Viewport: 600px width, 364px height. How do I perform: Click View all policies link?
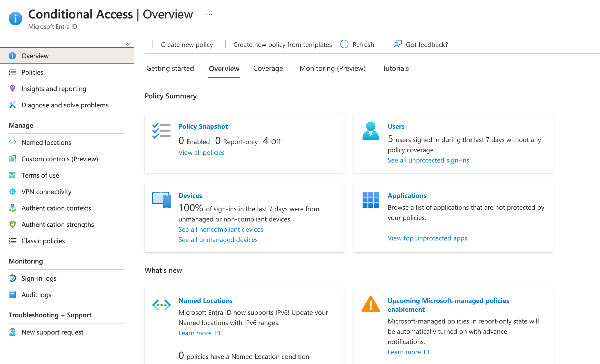pyautogui.click(x=202, y=153)
